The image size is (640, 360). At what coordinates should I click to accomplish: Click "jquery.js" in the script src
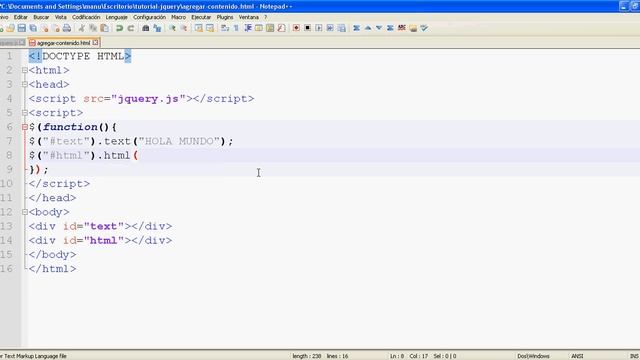(148, 99)
